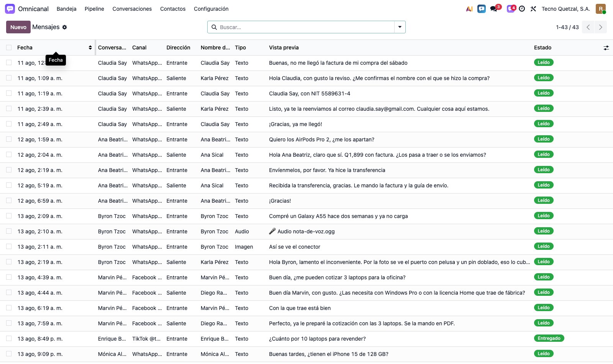613x364 pixels.
Task: Open the optional columns adjust icon
Action: tap(606, 48)
